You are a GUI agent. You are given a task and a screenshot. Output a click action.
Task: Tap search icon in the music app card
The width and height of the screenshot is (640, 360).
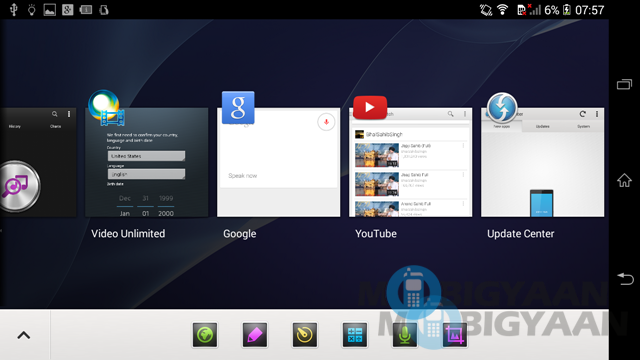click(55, 114)
